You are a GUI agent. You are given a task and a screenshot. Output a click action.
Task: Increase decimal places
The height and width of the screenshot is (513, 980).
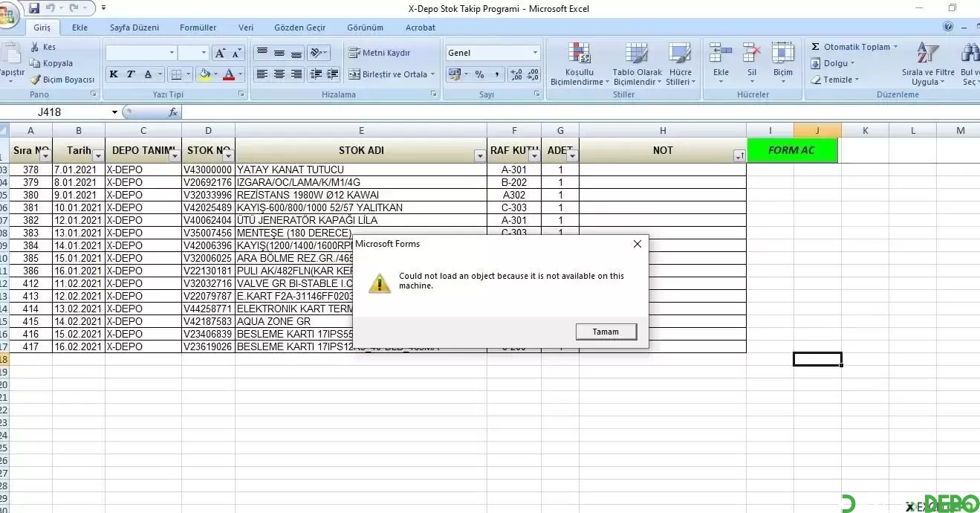pos(517,74)
